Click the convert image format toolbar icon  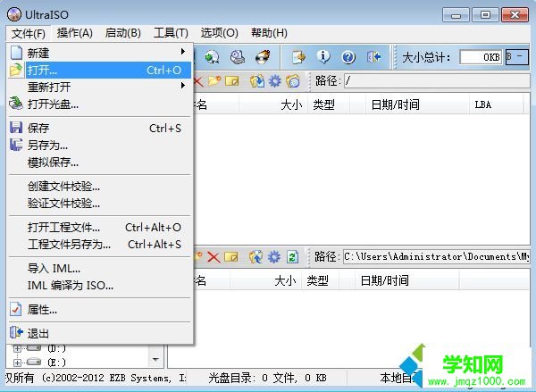click(x=212, y=57)
